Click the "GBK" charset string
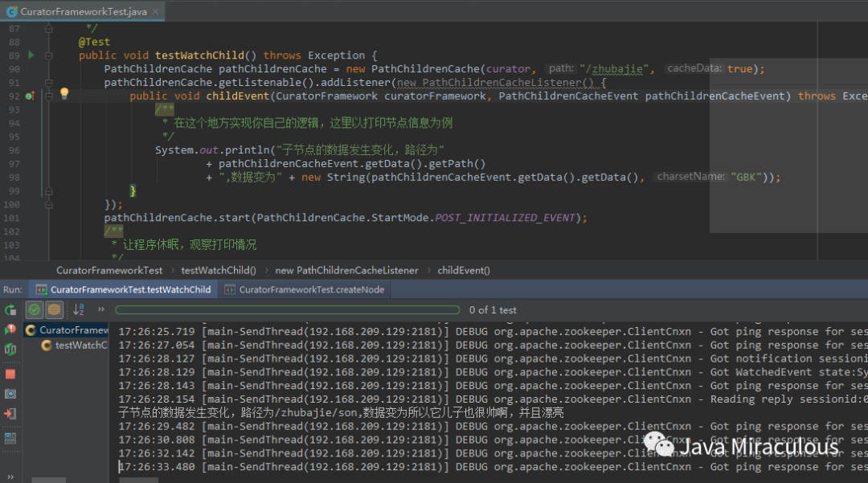868x483 pixels. 746,178
